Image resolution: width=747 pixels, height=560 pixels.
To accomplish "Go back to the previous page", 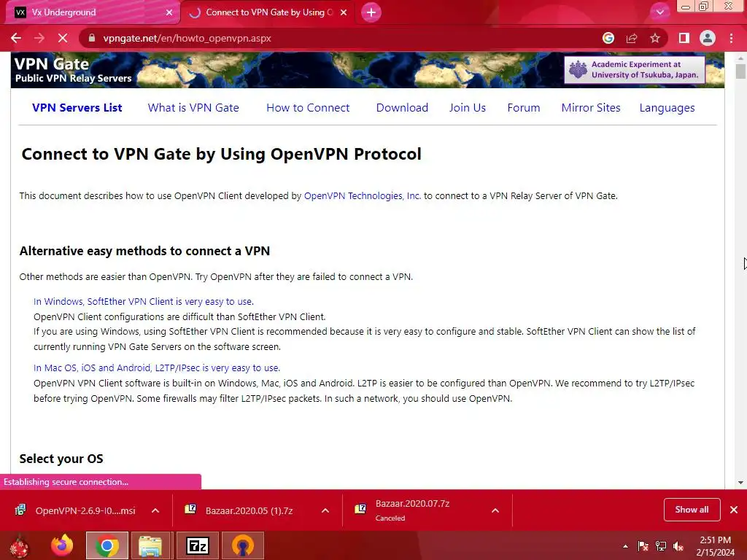I will [x=16, y=38].
